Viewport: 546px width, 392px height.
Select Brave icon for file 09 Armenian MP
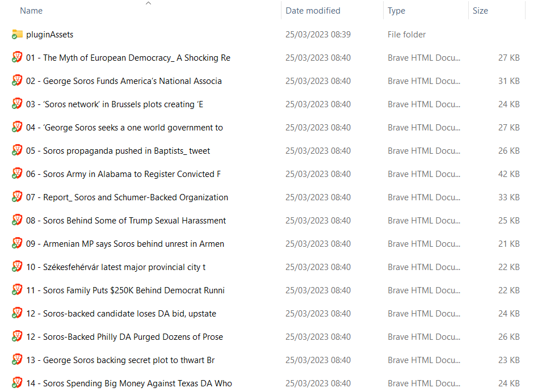[x=18, y=244]
